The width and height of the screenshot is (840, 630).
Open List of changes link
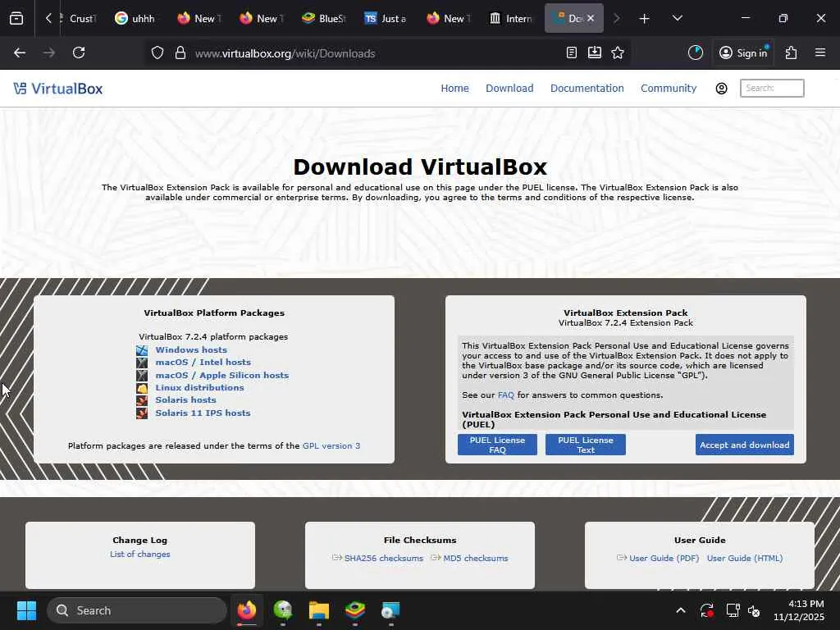[139, 554]
